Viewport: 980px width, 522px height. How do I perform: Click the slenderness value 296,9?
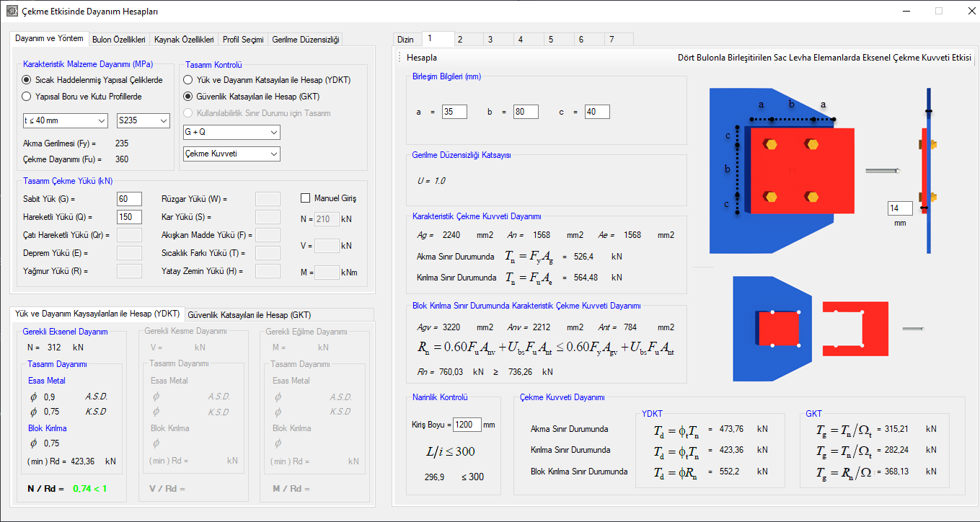pos(435,477)
